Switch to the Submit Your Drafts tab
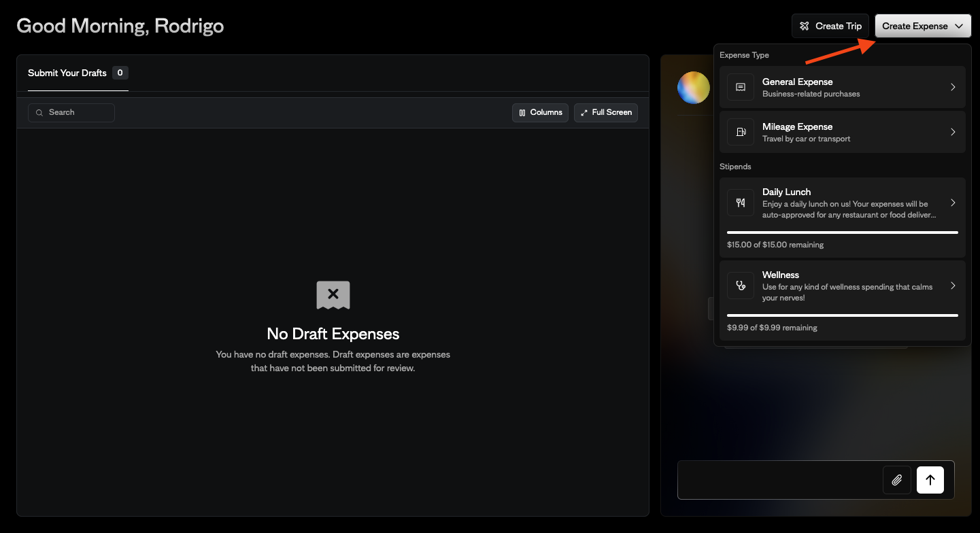Image resolution: width=980 pixels, height=533 pixels. [67, 73]
